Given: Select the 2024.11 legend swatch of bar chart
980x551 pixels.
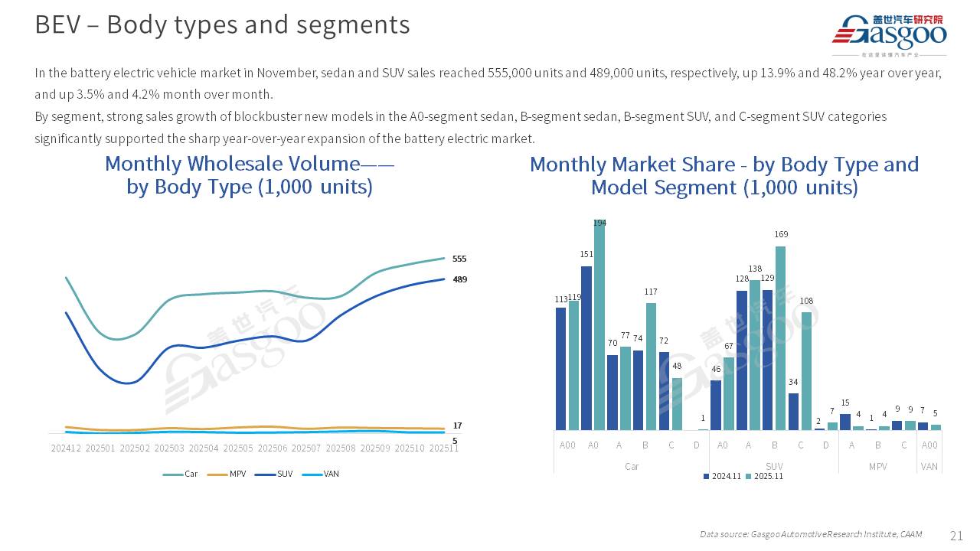Looking at the screenshot, I should point(706,477).
